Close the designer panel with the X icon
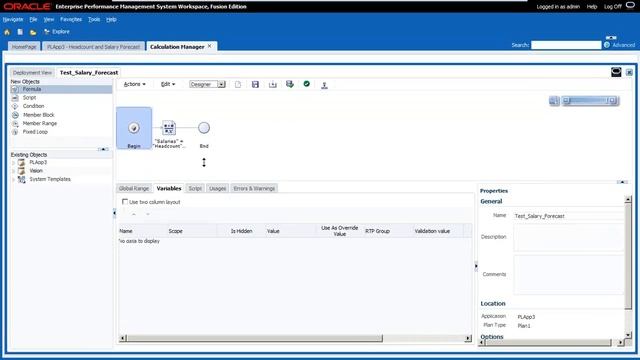 tap(629, 72)
